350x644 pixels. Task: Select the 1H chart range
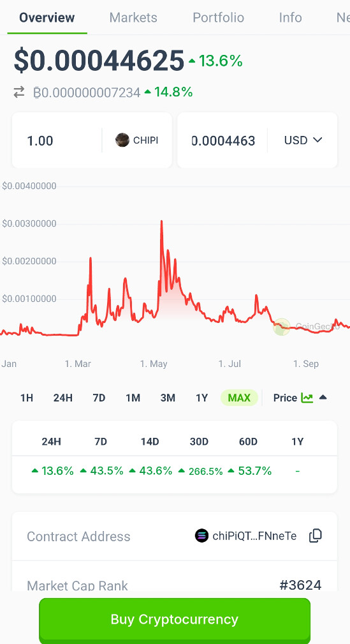coord(27,398)
